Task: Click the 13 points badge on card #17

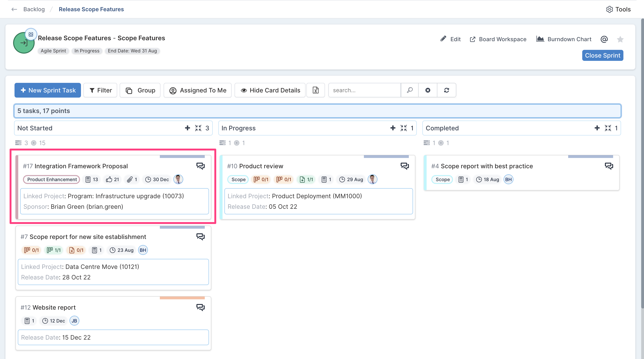Action: tap(92, 179)
